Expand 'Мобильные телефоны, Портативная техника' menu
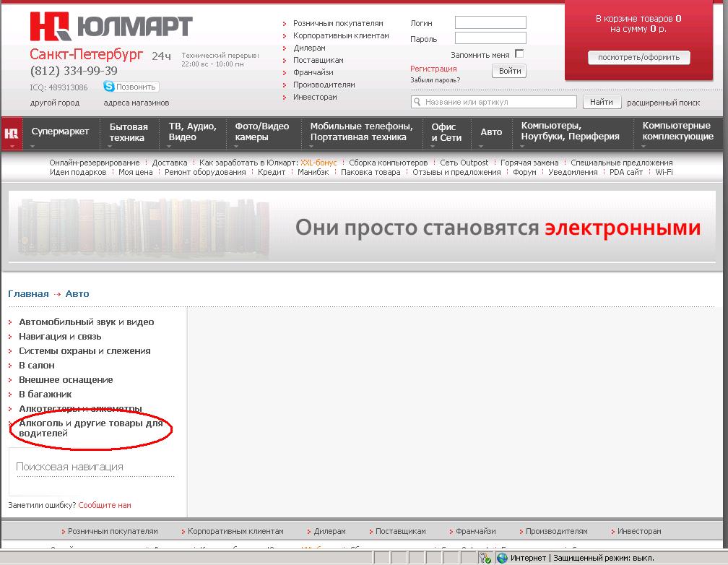Image resolution: width=728 pixels, height=565 pixels. point(361,132)
